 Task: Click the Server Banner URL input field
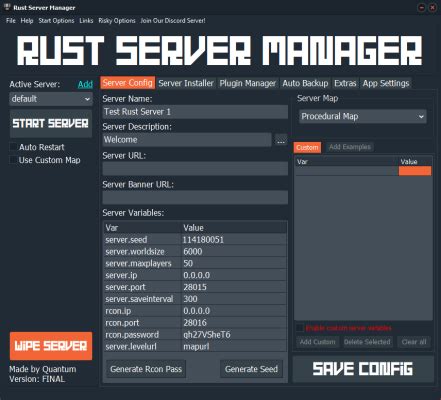pos(195,197)
